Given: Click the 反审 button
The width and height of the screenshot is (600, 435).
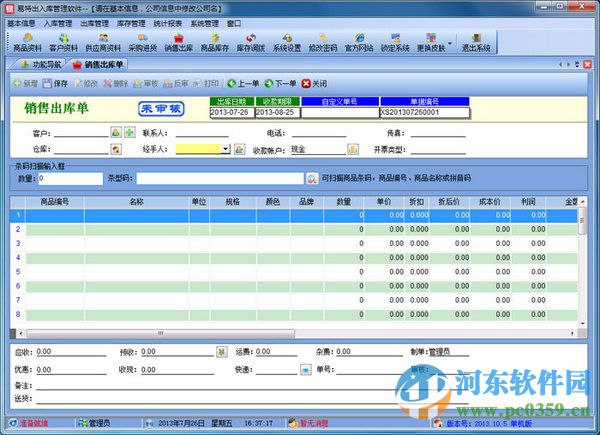Looking at the screenshot, I should (x=176, y=83).
